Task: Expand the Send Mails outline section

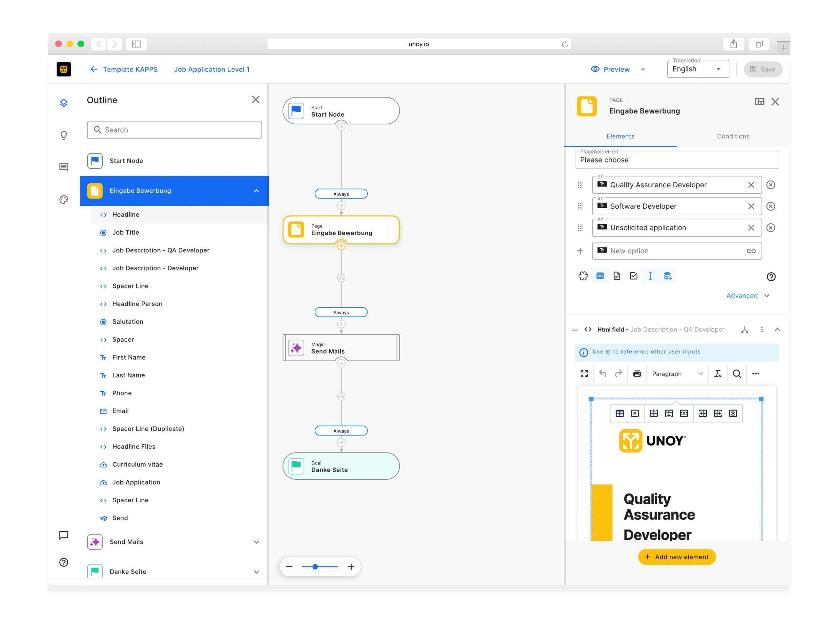Action: 256,542
